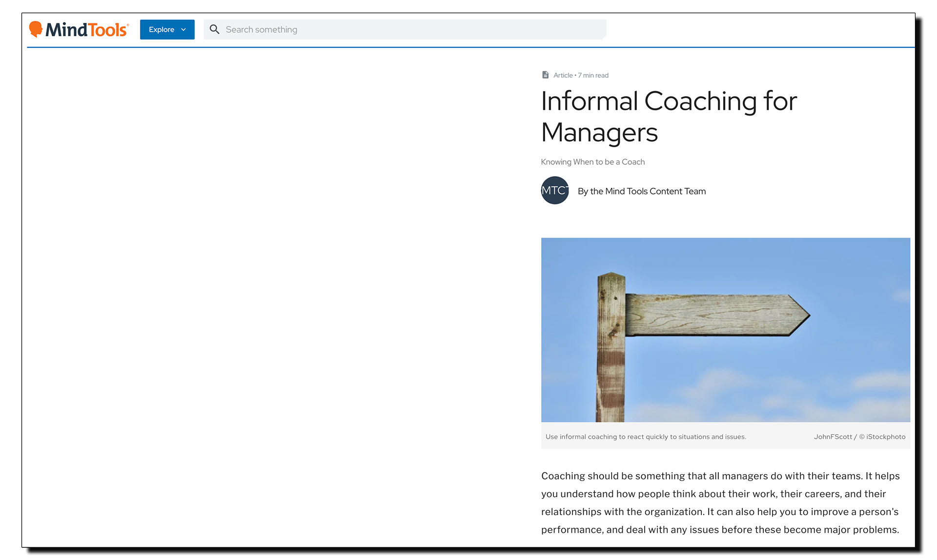Click 'By the Mind Tools Content Team' byline
The height and width of the screenshot is (560, 937).
(x=641, y=191)
